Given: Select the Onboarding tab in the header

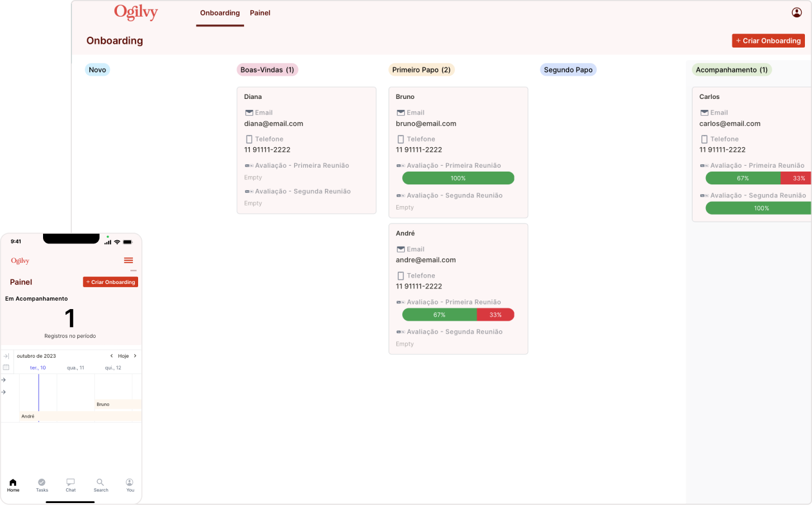Looking at the screenshot, I should click(x=220, y=13).
